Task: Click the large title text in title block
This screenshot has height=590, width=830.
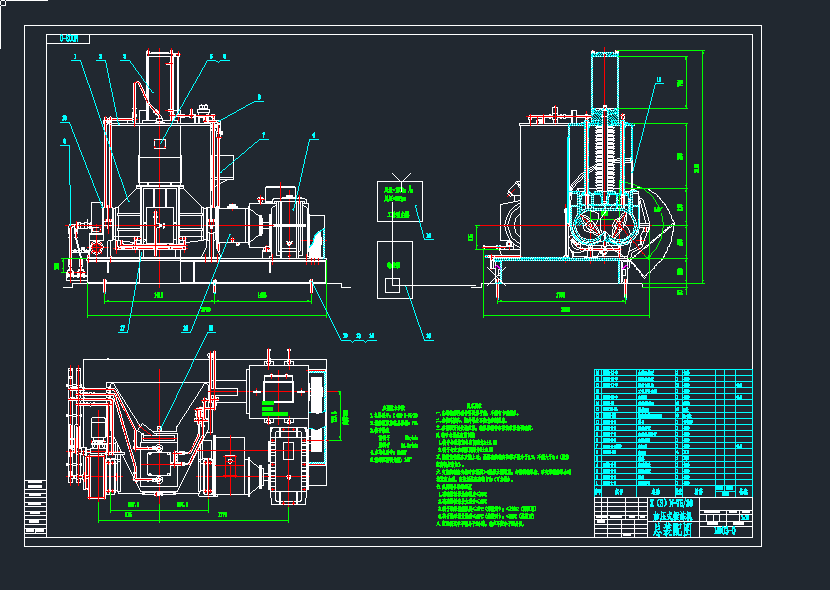Action: pos(670,523)
